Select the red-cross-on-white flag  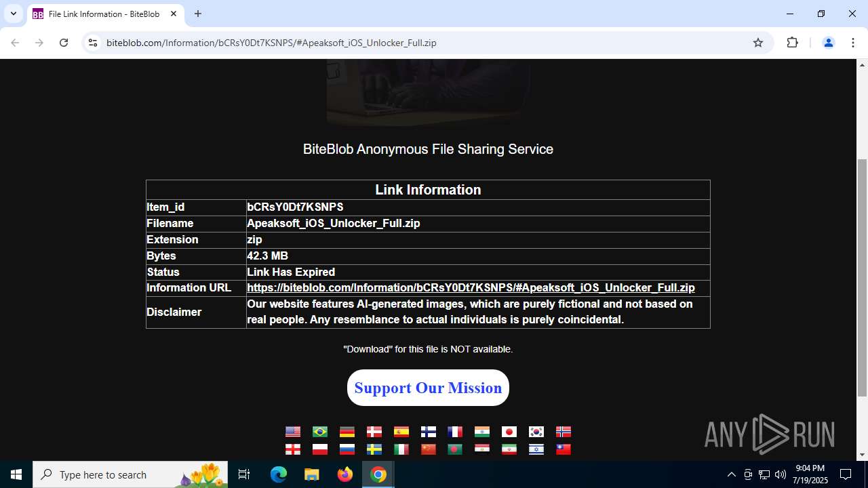point(293,449)
